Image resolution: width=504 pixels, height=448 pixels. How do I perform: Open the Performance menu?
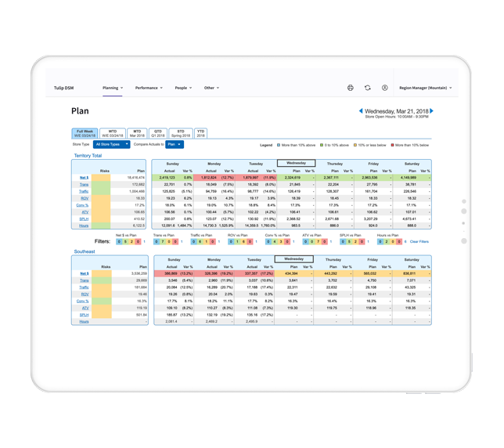tap(149, 88)
